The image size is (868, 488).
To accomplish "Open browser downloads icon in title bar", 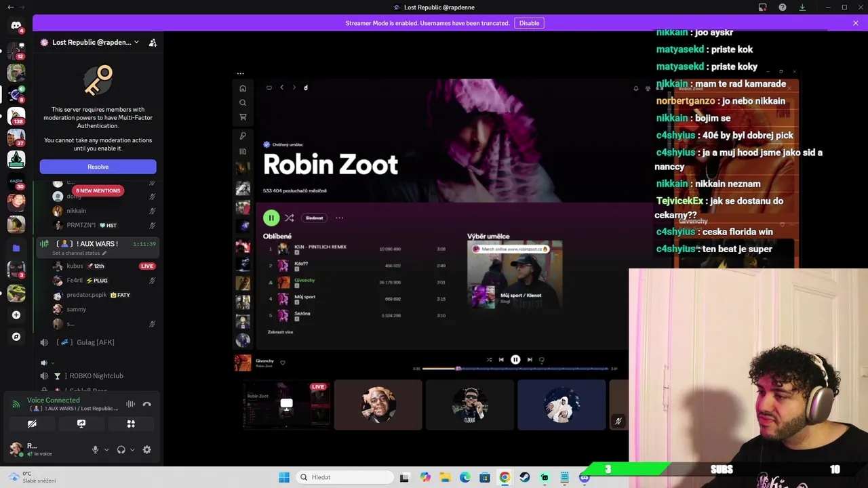I will (x=802, y=7).
